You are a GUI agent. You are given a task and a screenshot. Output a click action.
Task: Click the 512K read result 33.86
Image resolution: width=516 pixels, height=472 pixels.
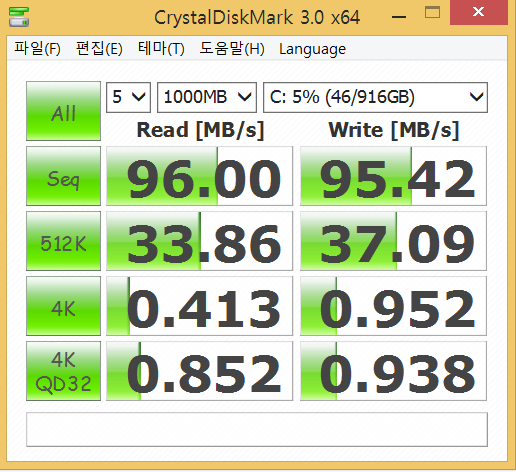tap(199, 241)
